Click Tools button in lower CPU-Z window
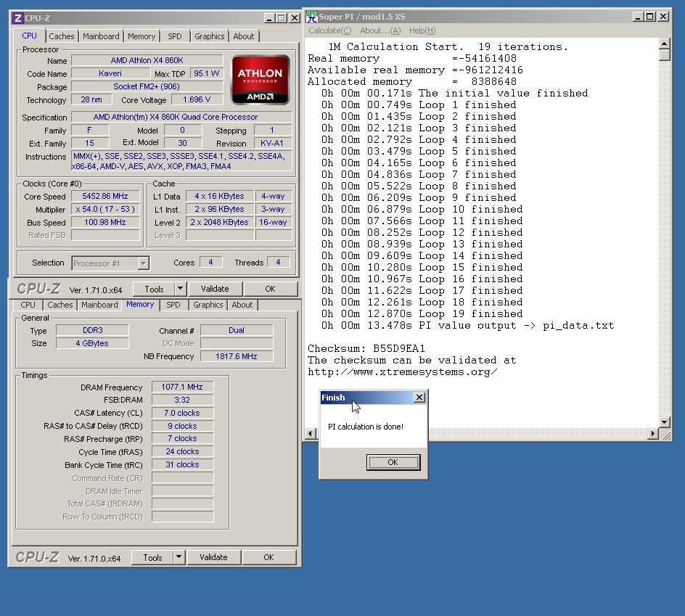The image size is (685, 616). [x=152, y=557]
